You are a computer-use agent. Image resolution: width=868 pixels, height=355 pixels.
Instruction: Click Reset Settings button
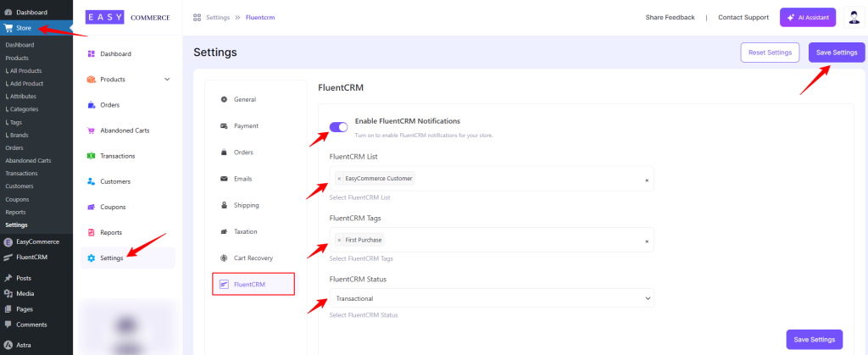[x=770, y=53]
